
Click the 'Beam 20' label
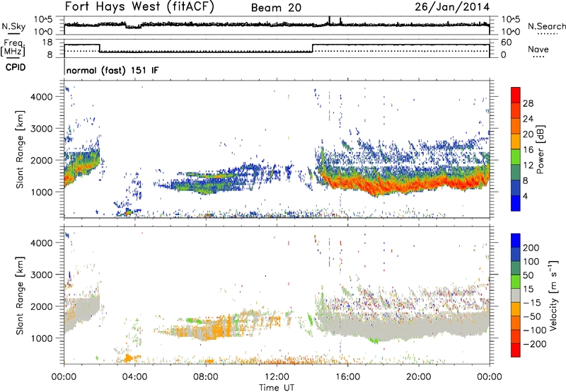click(x=276, y=8)
